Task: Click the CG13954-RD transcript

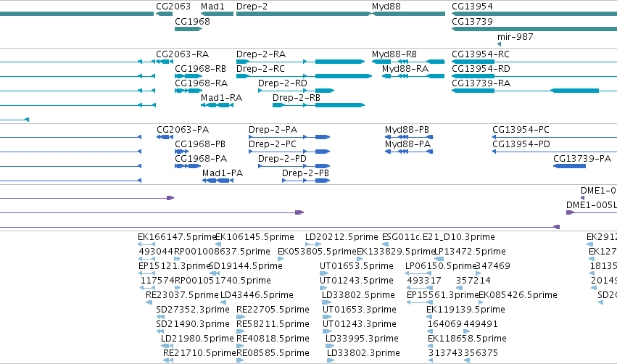Action: click(x=534, y=76)
